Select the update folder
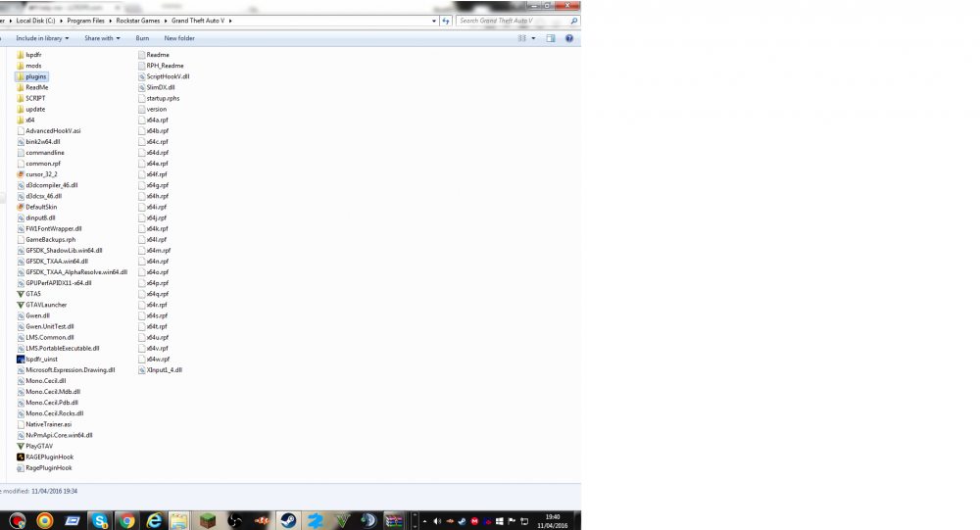The image size is (980, 530). coord(30,109)
